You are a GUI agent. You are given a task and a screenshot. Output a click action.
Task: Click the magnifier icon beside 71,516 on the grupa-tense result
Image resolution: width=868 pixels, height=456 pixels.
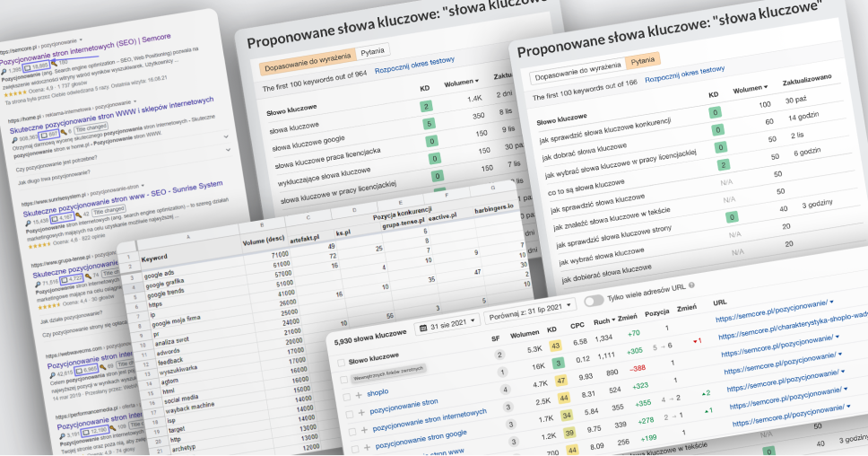pyautogui.click(x=38, y=284)
